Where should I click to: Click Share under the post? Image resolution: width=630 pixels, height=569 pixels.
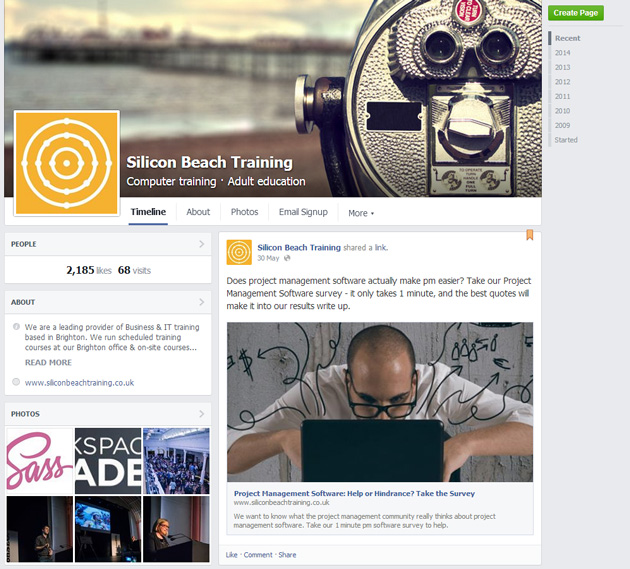pos(287,555)
